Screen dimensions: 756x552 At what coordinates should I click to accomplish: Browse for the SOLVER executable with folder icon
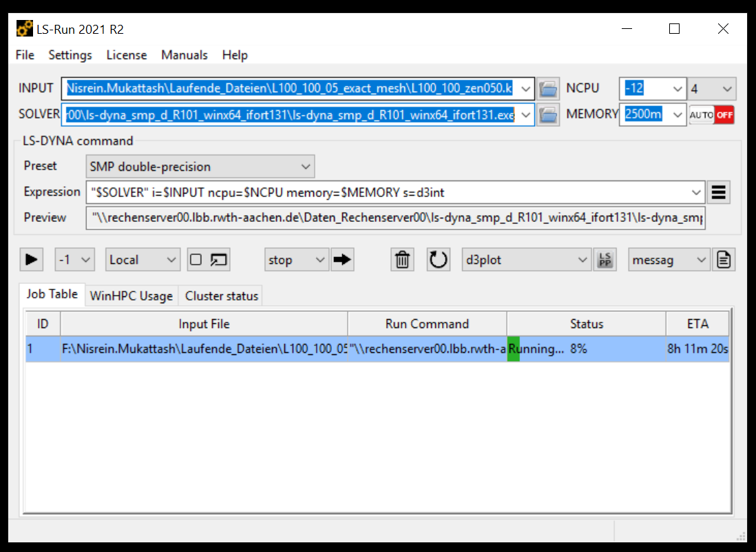548,115
